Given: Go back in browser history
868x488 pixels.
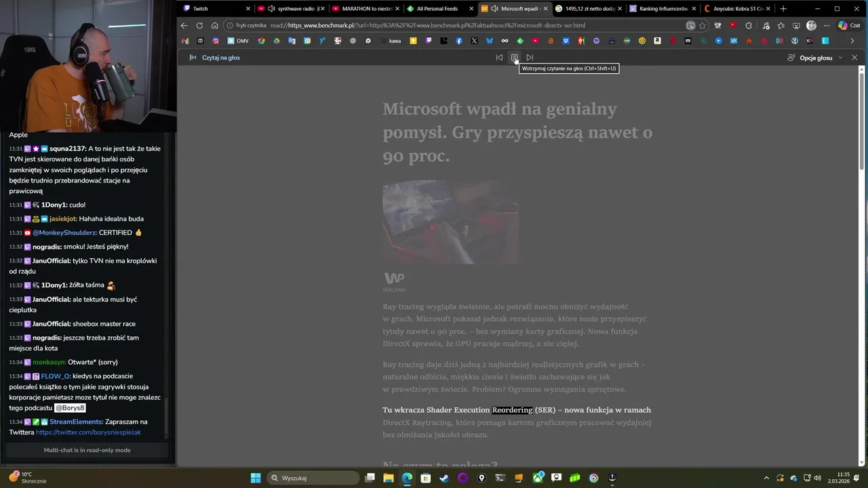Looking at the screenshot, I should click(x=184, y=26).
